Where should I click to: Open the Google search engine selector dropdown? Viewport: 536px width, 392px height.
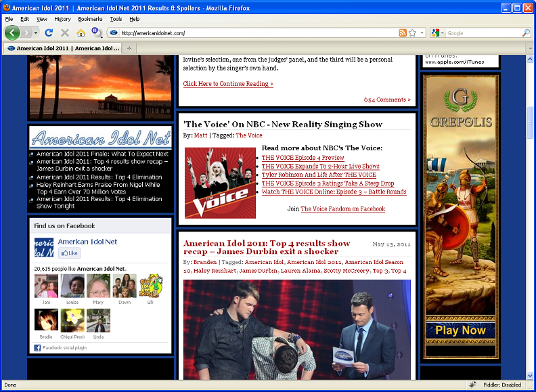(x=442, y=32)
